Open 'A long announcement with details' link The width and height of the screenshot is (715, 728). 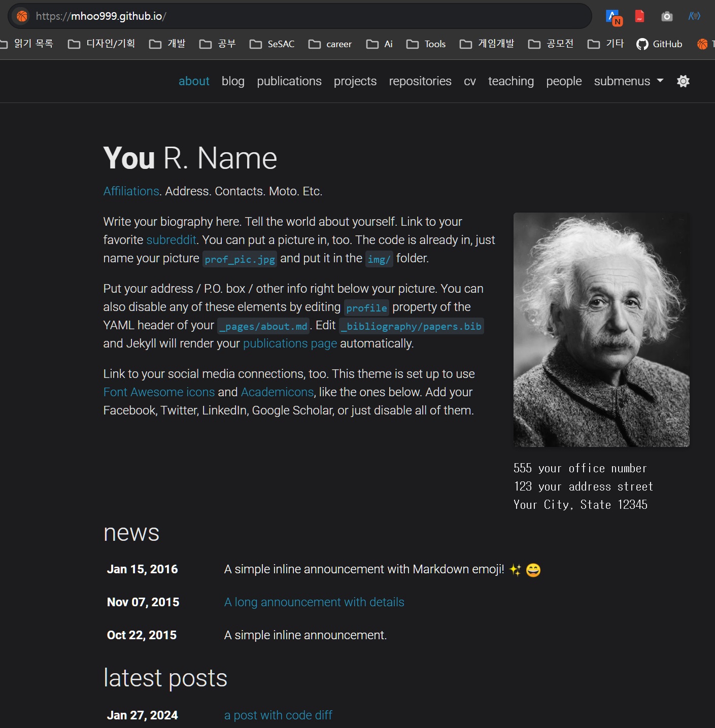click(314, 602)
